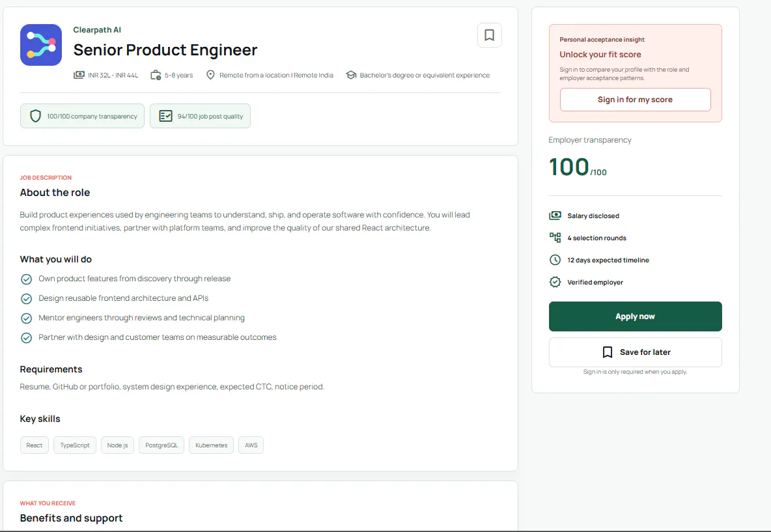Click the salary banknote icon beside INR 32L

click(x=79, y=75)
